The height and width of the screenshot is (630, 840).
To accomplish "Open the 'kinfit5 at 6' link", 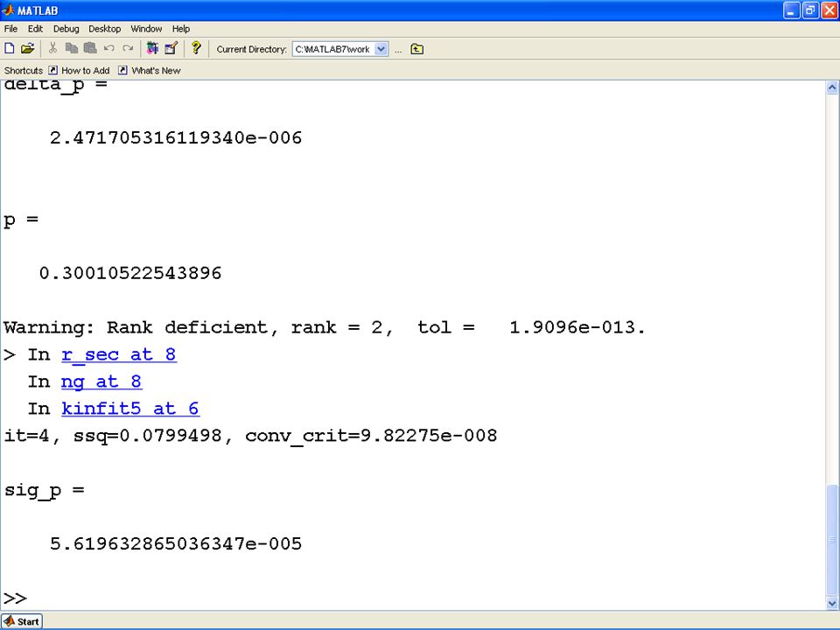I will tap(130, 409).
